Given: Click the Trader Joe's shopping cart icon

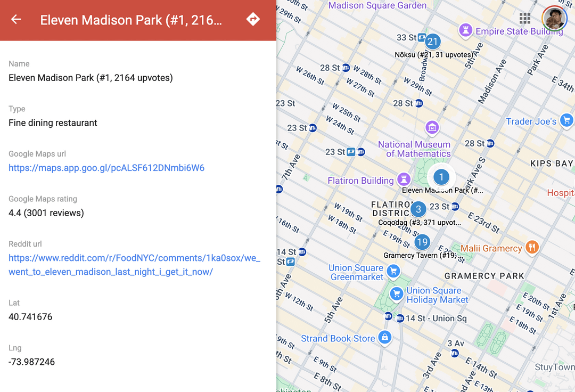Looking at the screenshot, I should [566, 121].
